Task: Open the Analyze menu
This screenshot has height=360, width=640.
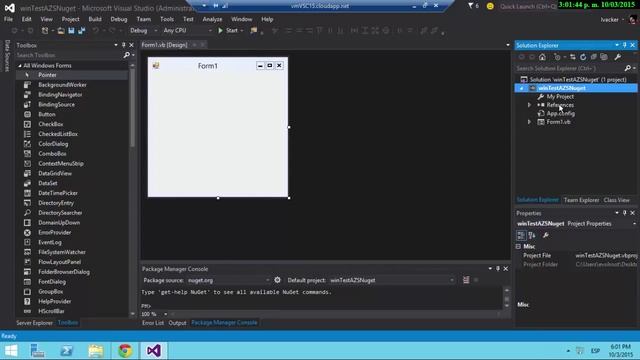Action: tap(212, 19)
